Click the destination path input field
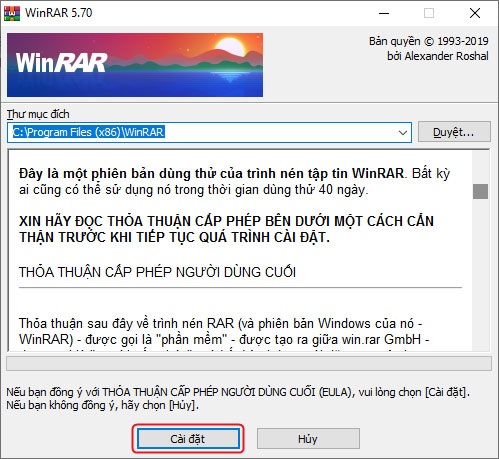The image size is (499, 459). (x=209, y=132)
